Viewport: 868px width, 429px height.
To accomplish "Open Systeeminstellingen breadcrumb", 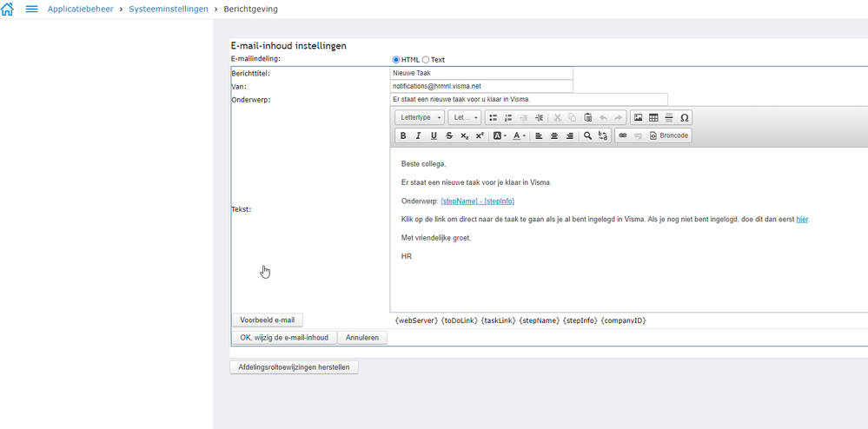I will (169, 10).
